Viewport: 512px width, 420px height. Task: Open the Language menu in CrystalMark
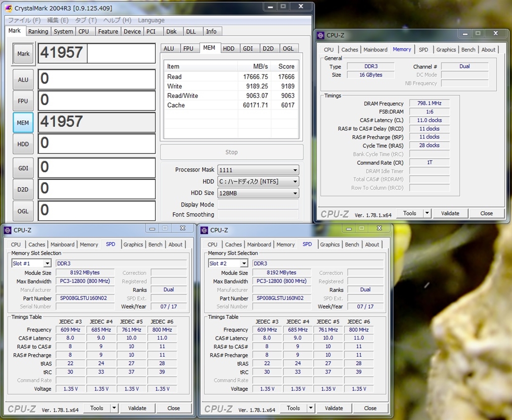tap(151, 20)
